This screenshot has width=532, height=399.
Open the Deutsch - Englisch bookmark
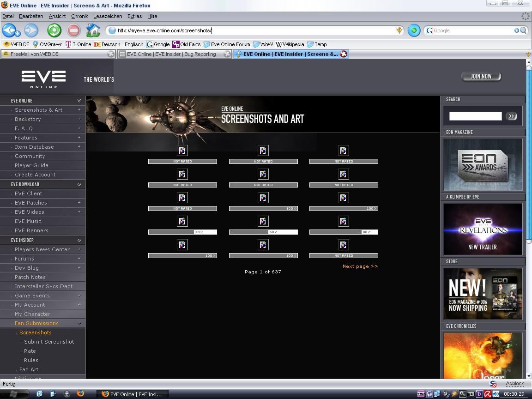click(x=119, y=44)
